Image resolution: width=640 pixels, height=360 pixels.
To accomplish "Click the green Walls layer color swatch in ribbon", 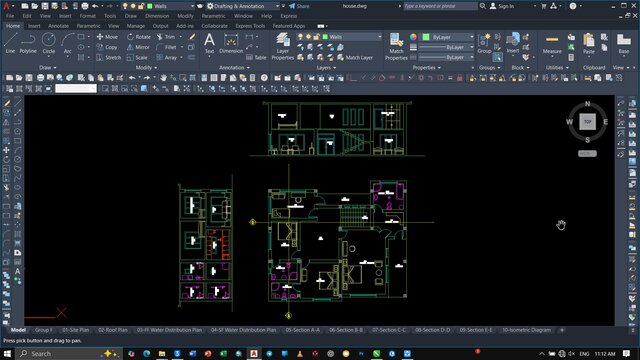I will tap(325, 37).
